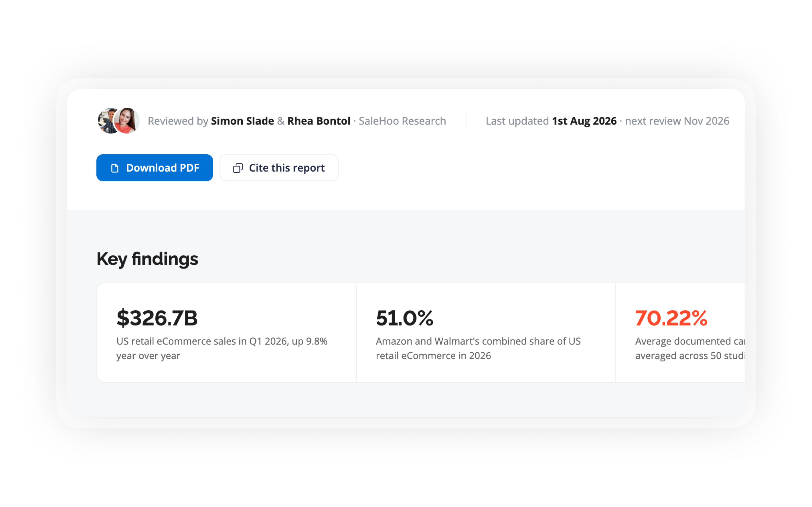Select the Key findings heading
The width and height of the screenshot is (812, 507).
[x=147, y=259]
